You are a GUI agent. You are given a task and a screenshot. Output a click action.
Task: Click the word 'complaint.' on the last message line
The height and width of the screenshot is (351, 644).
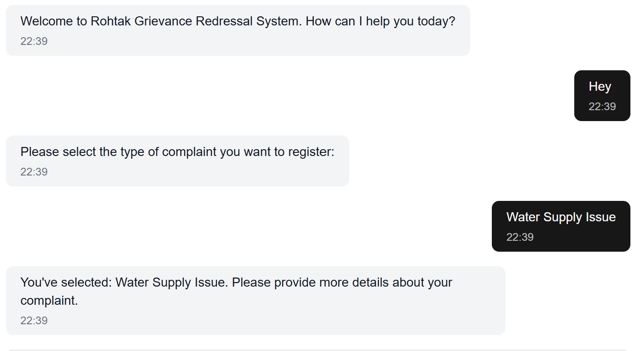tap(49, 301)
